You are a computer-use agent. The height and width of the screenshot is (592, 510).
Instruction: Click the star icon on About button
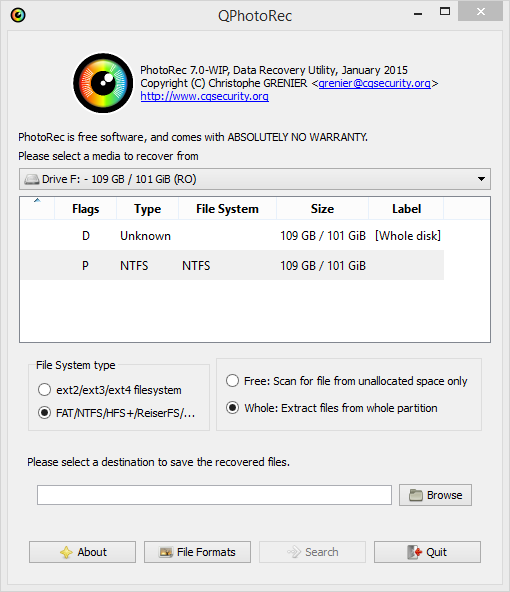pyautogui.click(x=66, y=552)
